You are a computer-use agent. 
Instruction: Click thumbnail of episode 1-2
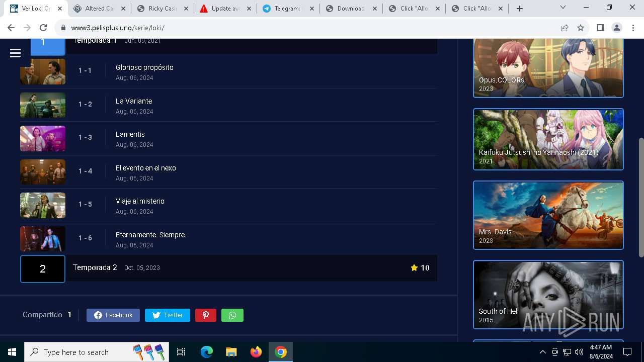point(43,105)
